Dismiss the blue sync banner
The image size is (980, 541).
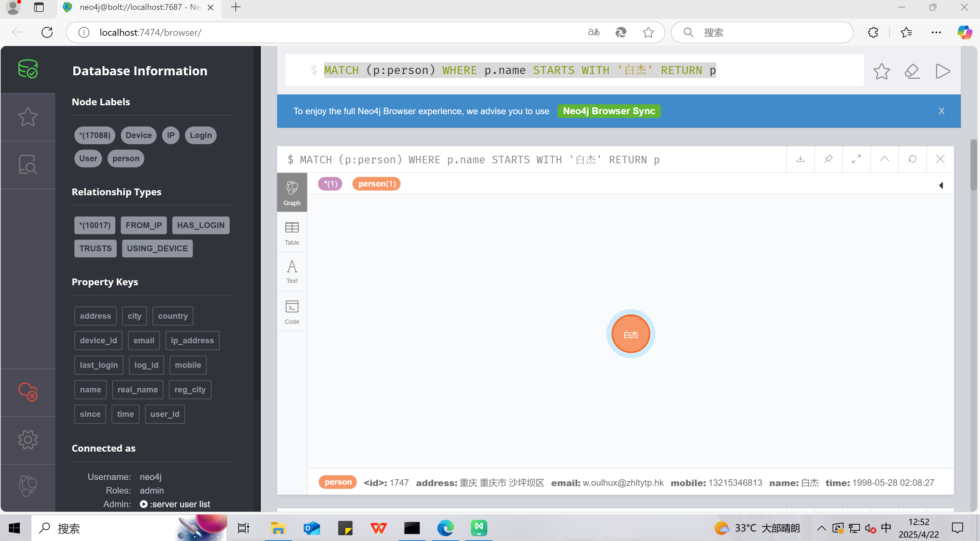(941, 111)
